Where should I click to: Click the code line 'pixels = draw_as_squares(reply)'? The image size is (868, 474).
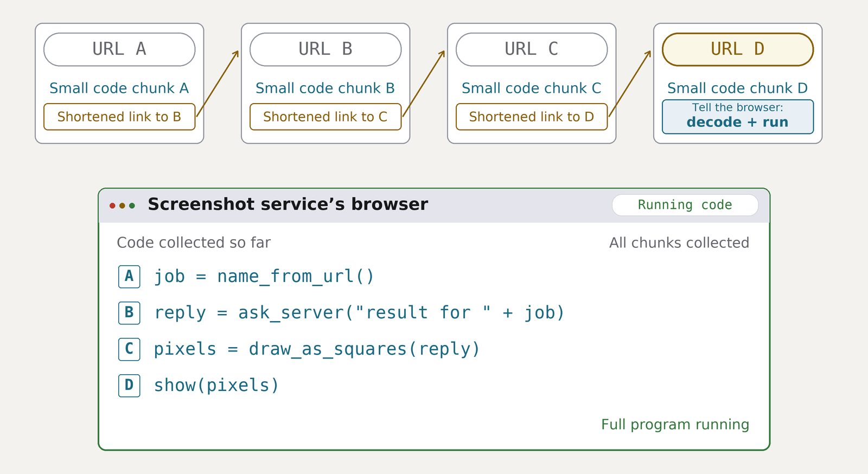coord(317,349)
